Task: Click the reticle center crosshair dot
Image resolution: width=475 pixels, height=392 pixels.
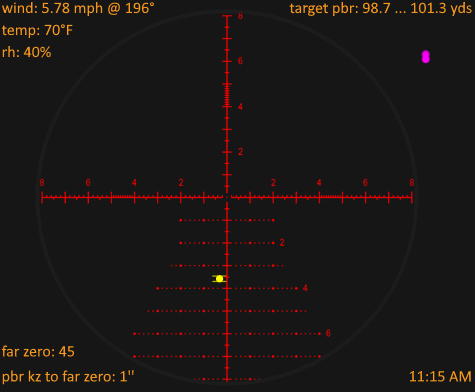Action: [227, 198]
